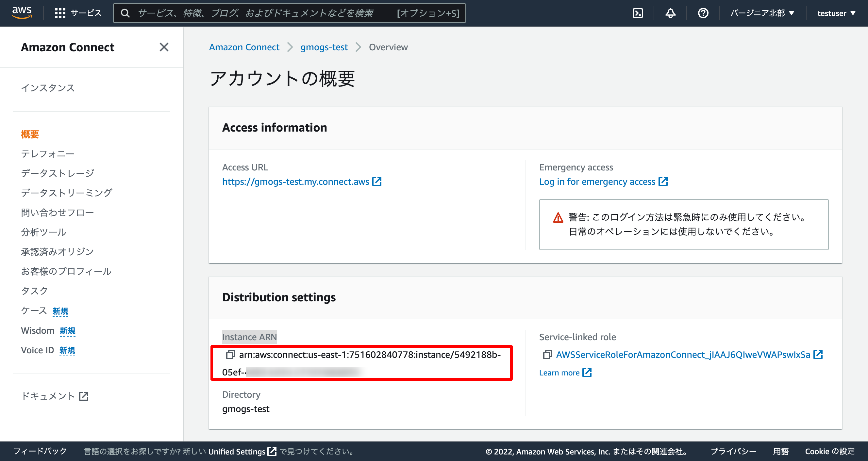Click the search magnifier icon
The width and height of the screenshot is (868, 461).
point(125,13)
